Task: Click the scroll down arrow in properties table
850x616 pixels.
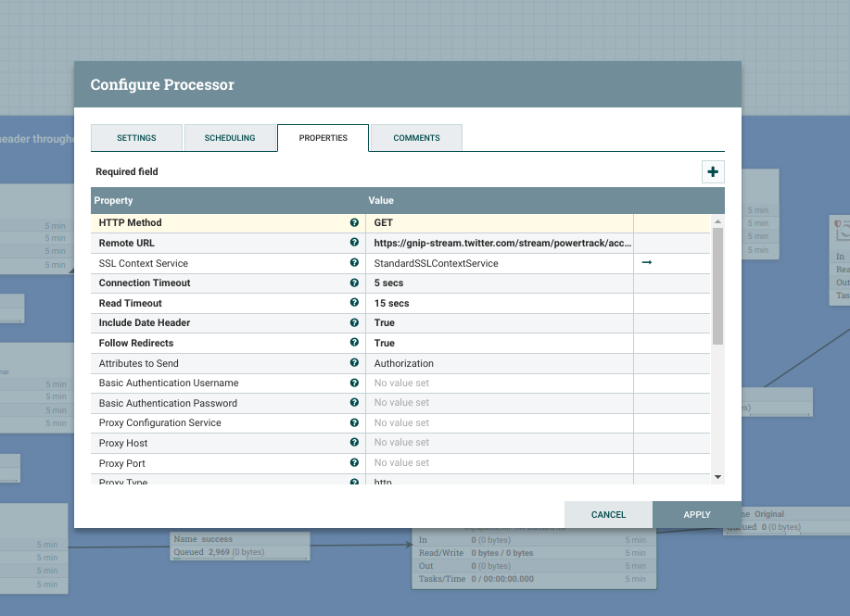Action: tap(717, 476)
